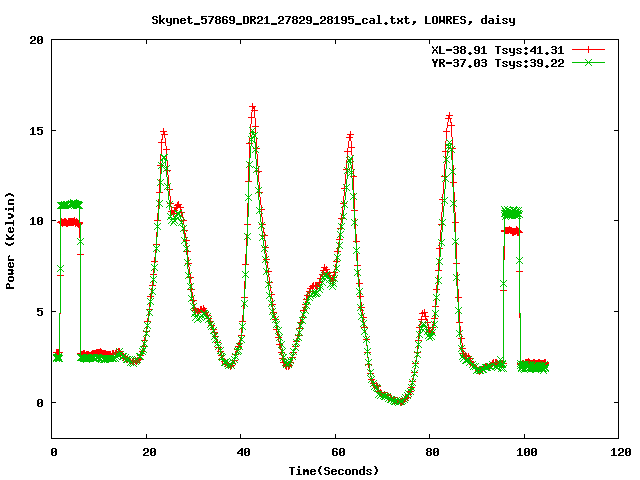Click the y-axis tick label 0
The height and width of the screenshot is (480, 640).
[x=40, y=403]
